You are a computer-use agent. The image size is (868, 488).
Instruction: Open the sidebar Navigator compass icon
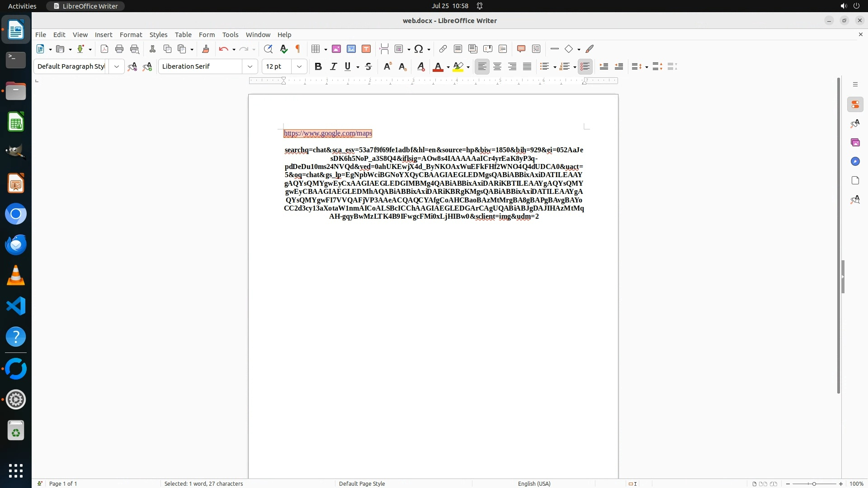click(855, 162)
